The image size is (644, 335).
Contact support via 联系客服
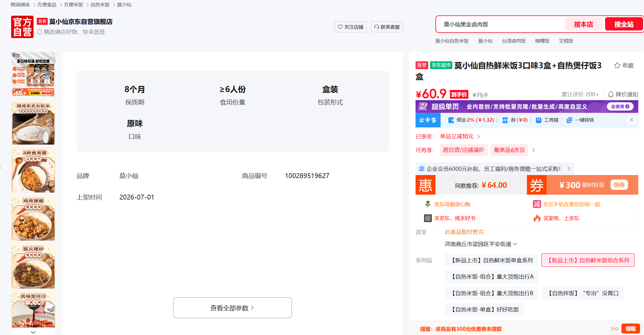(387, 27)
